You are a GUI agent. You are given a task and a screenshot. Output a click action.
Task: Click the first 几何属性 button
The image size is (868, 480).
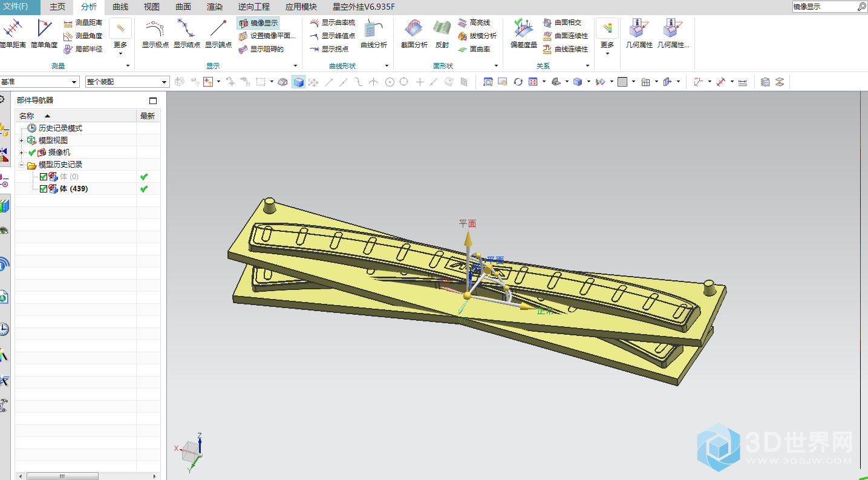tap(639, 34)
